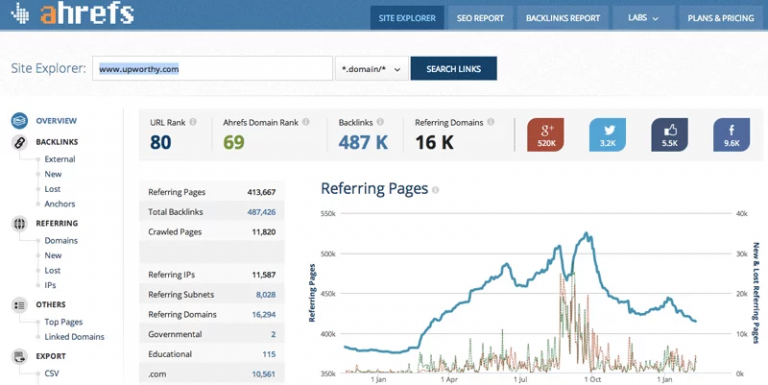Screen dimensions: 768x385
Task: Click the URL Rank value 80
Action: pos(161,143)
